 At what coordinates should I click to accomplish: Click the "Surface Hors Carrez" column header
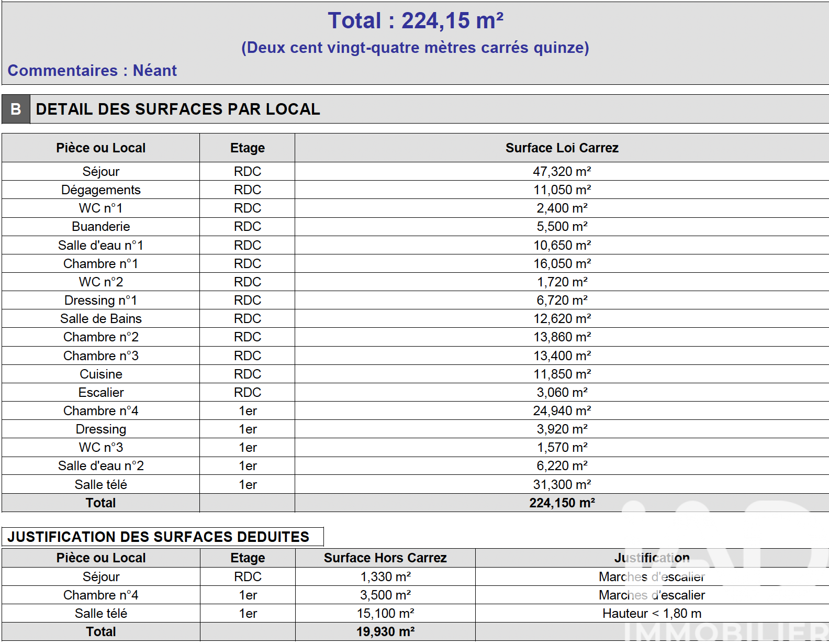[x=385, y=558]
